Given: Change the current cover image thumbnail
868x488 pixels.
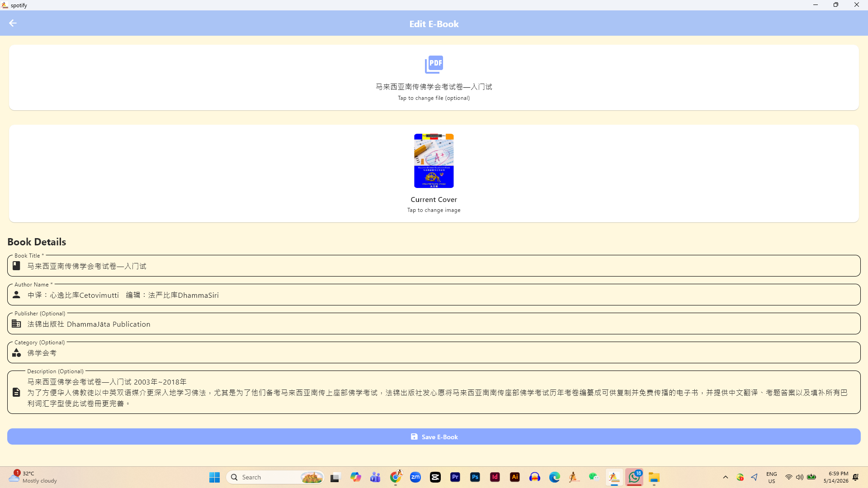Looking at the screenshot, I should [434, 161].
